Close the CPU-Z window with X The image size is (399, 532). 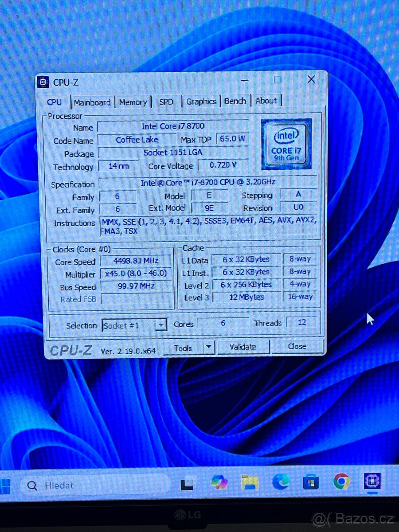tap(311, 79)
